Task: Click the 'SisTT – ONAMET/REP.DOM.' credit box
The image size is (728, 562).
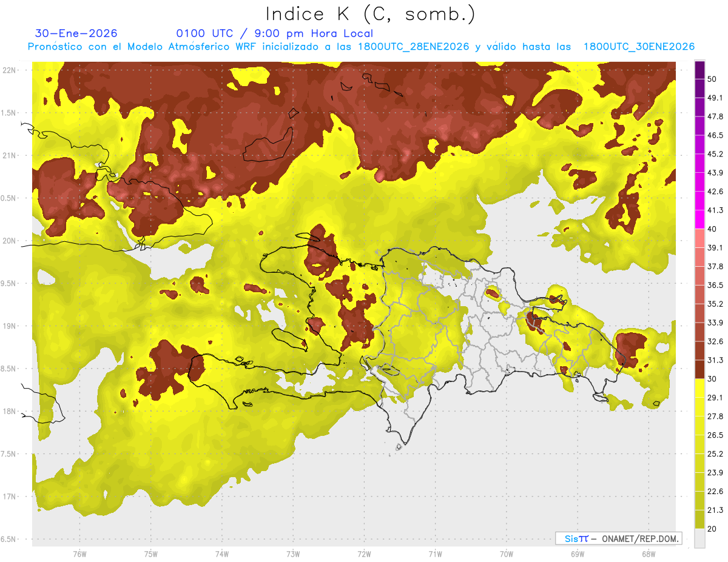Action: 618,538
